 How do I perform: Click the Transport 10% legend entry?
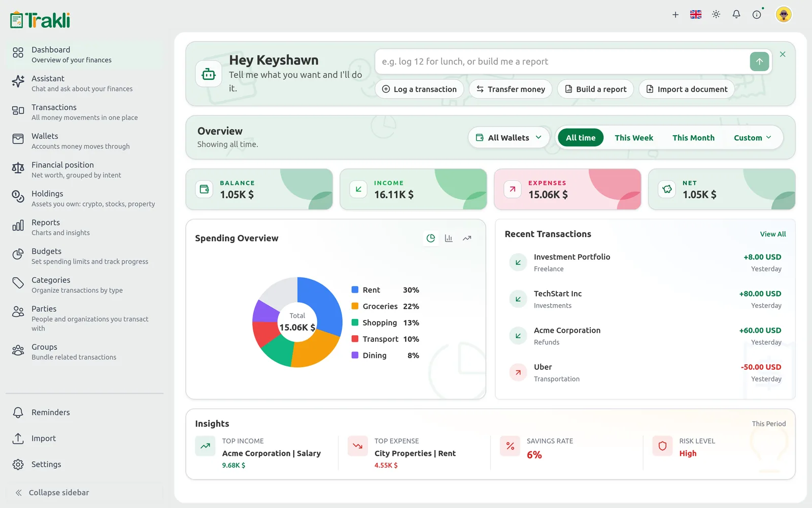point(385,339)
